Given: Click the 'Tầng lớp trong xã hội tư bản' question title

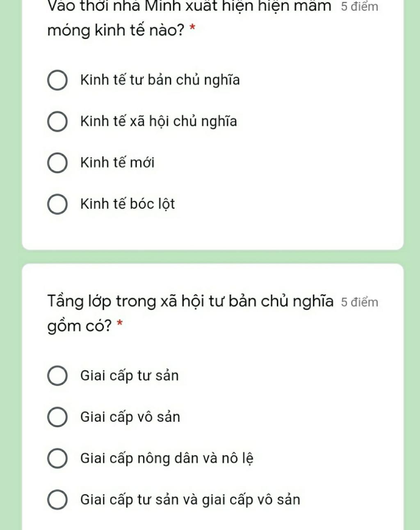Looking at the screenshot, I should pos(190,313).
